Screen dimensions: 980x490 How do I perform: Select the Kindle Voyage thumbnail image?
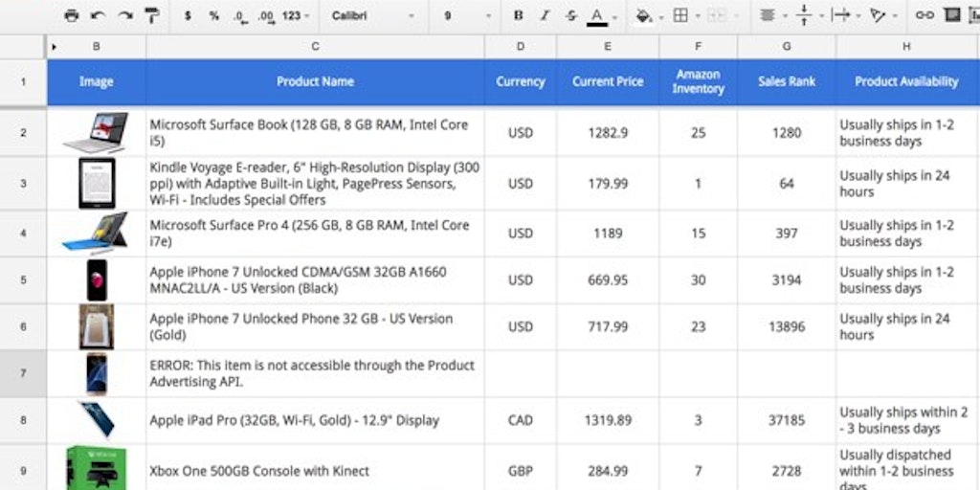pyautogui.click(x=97, y=183)
